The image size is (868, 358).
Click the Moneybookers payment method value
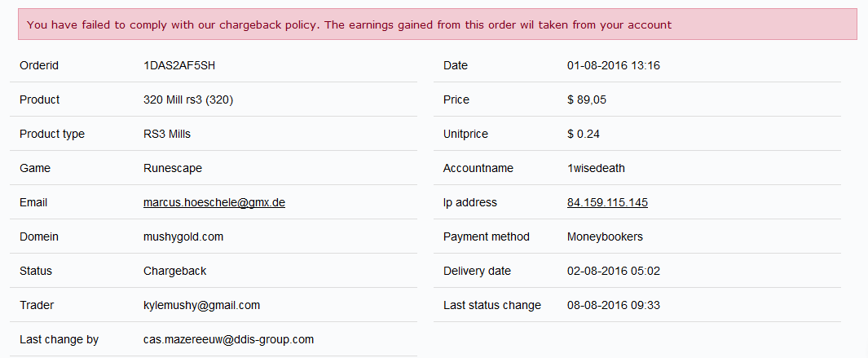[x=605, y=236]
